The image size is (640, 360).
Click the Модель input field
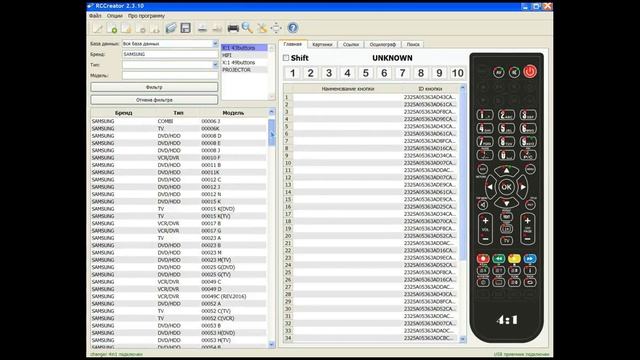tap(170, 75)
